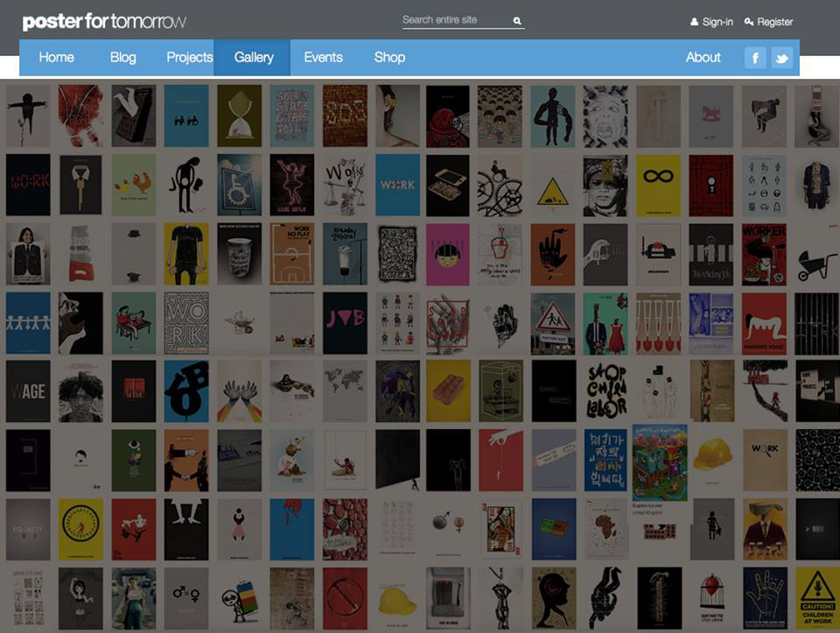Go to the Home menu item

click(56, 58)
